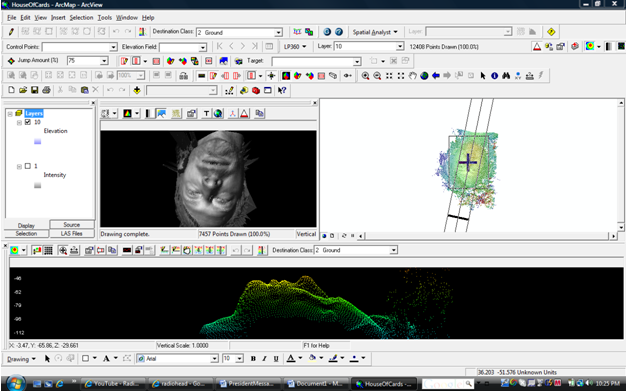Click the line color brush swatch
Viewport: 626px width, 392px height.
pyautogui.click(x=333, y=358)
